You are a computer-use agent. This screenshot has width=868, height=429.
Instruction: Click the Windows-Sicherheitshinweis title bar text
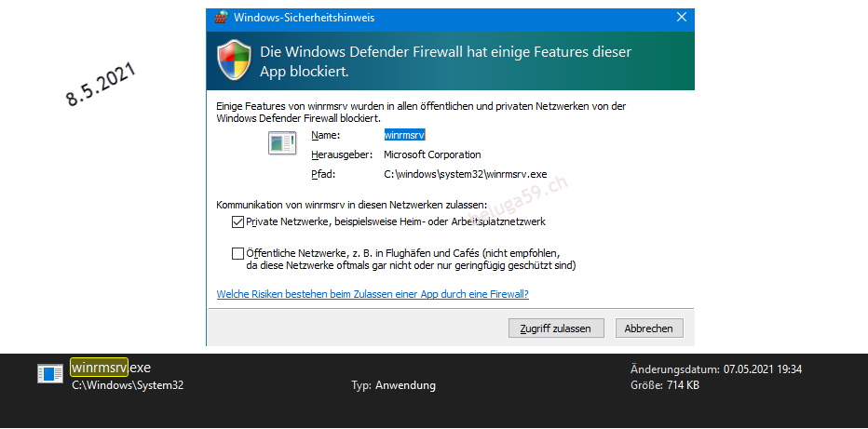pyautogui.click(x=304, y=18)
